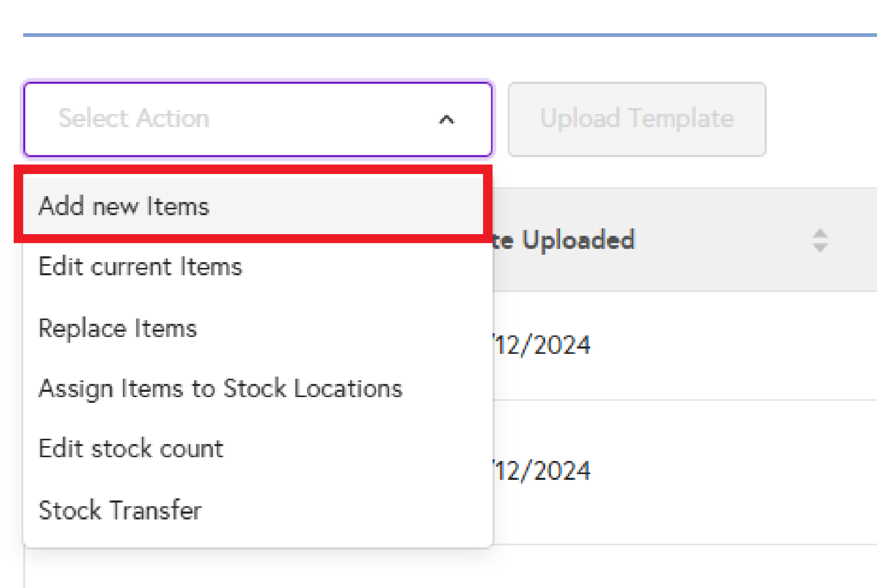877x588 pixels.
Task: Toggle the Date Uploaded sort icon
Action: pos(820,240)
